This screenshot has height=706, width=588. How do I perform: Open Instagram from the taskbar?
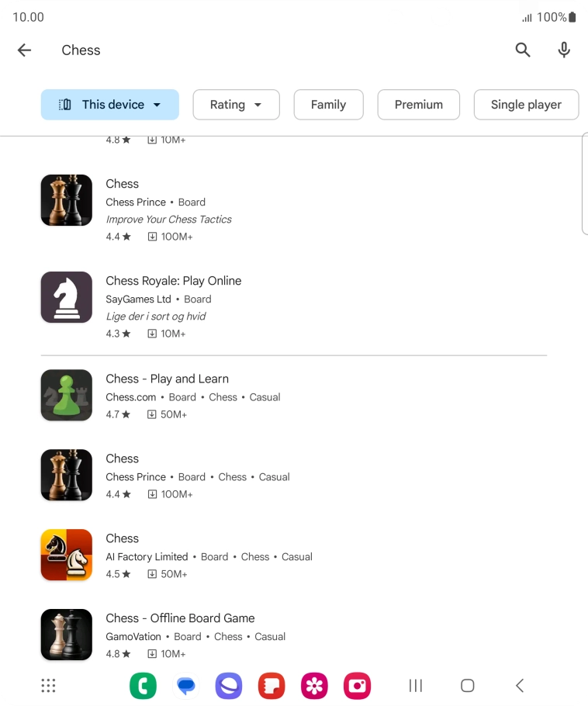point(357,686)
